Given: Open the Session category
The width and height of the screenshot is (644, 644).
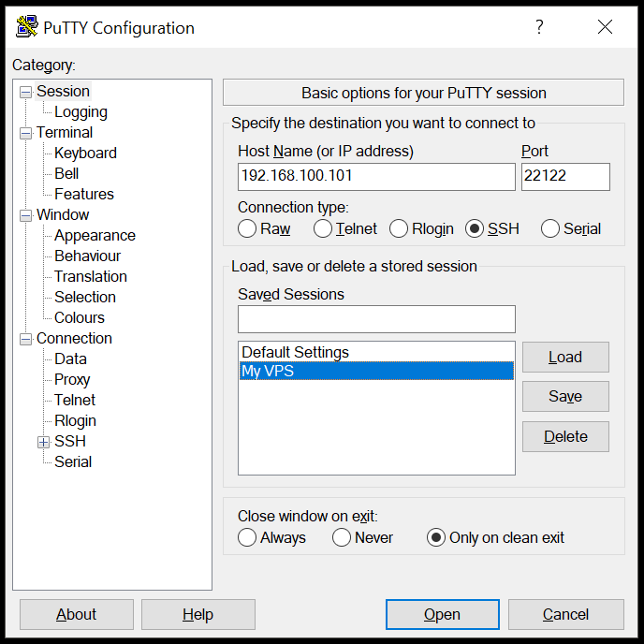Looking at the screenshot, I should point(63,91).
